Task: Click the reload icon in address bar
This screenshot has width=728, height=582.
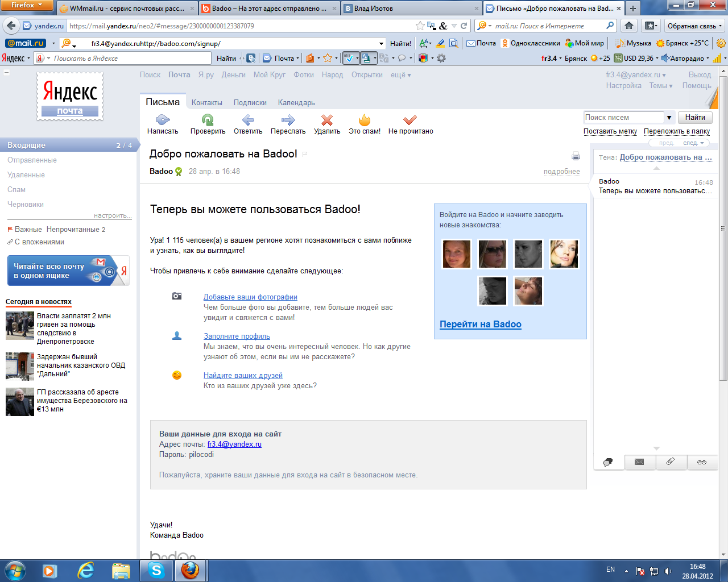Action: point(464,26)
